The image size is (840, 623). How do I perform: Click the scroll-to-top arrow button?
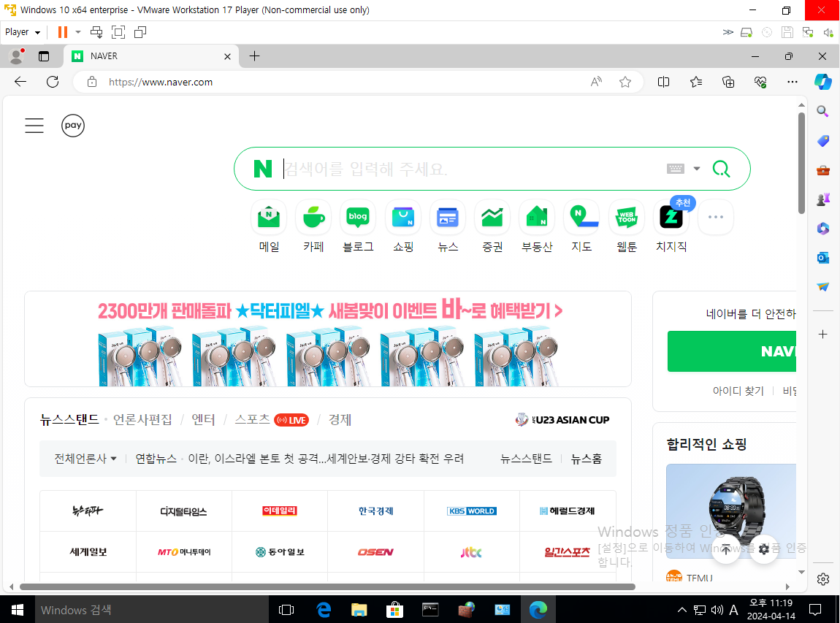coord(726,549)
